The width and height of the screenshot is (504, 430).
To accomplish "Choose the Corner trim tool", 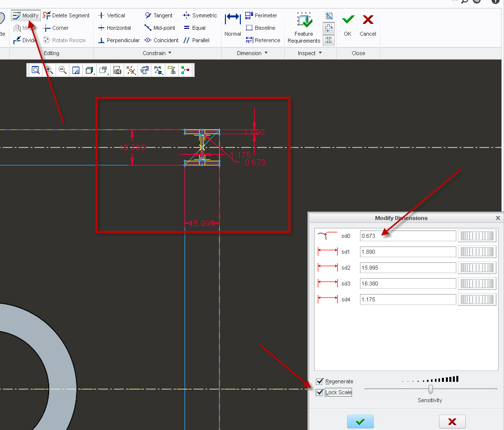I will tap(56, 28).
